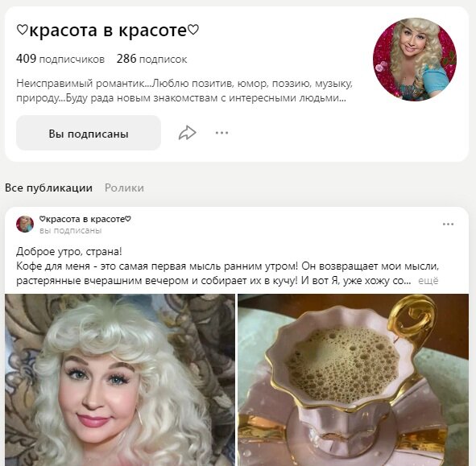
Task: Click the post paragraph starting 'Кофе для меня'
Action: click(228, 274)
